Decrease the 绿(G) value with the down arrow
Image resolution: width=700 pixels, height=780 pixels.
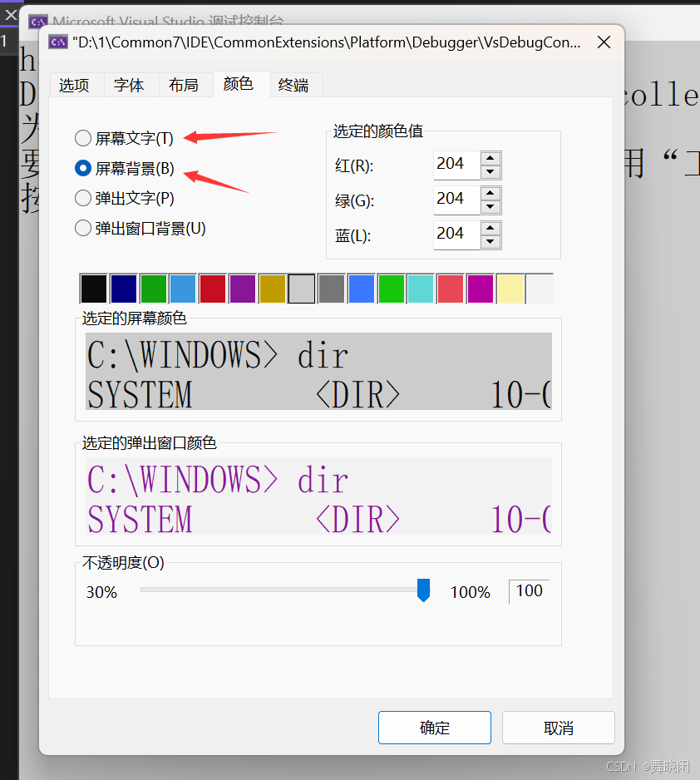coord(489,206)
